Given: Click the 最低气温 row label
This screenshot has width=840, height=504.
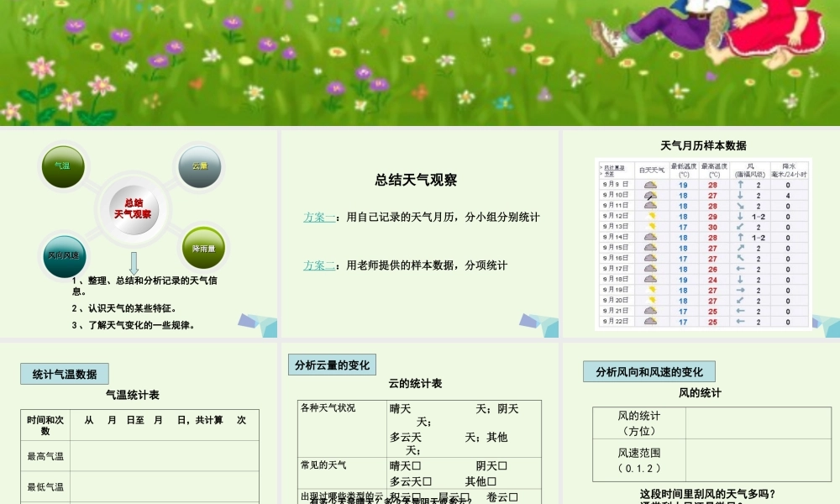Looking at the screenshot, I should point(45,487).
